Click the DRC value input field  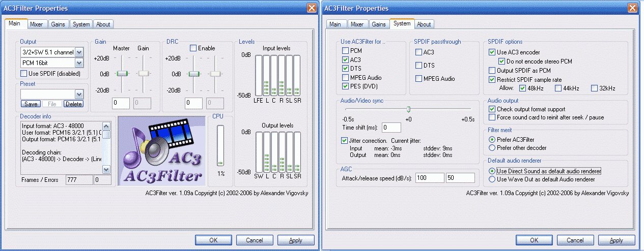click(194, 103)
